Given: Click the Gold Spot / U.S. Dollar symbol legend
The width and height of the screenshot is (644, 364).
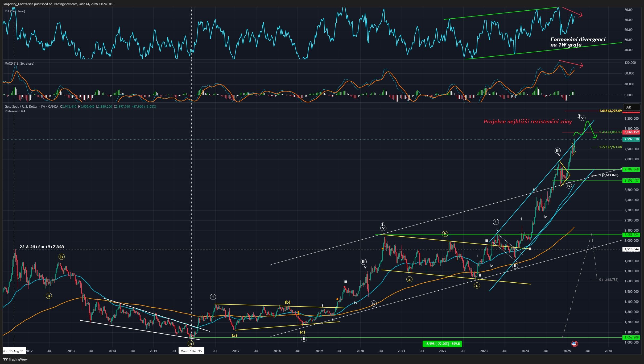Looking at the screenshot, I should point(31,107).
